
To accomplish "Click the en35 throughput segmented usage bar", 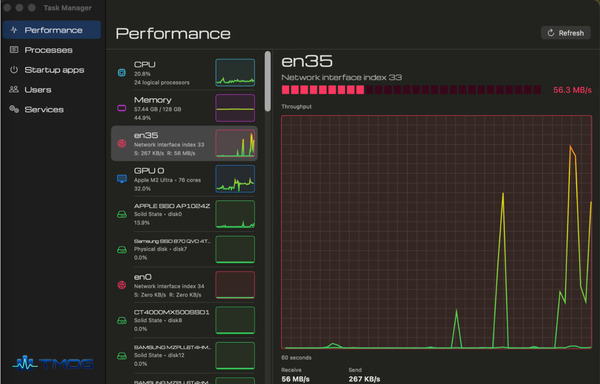I will click(x=411, y=90).
